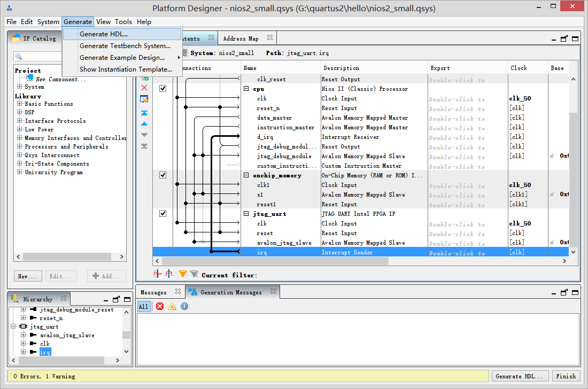Detach the Hierarchy panel

117,299
